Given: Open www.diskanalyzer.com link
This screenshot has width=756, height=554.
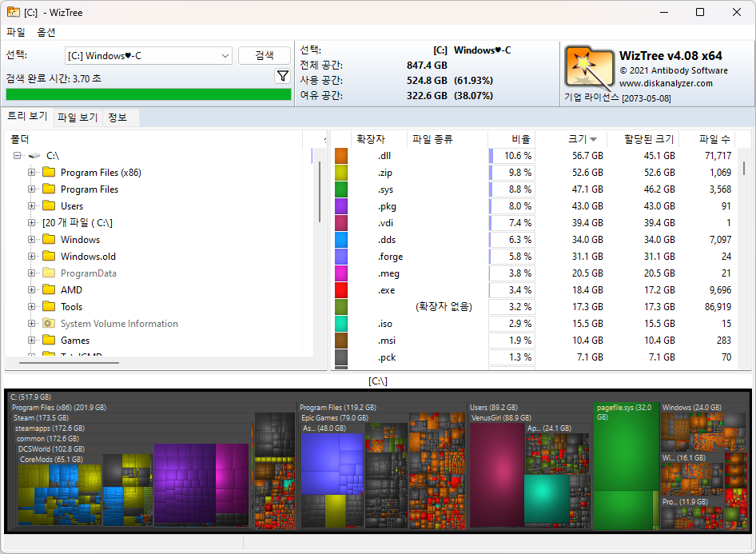Looking at the screenshot, I should point(666,83).
